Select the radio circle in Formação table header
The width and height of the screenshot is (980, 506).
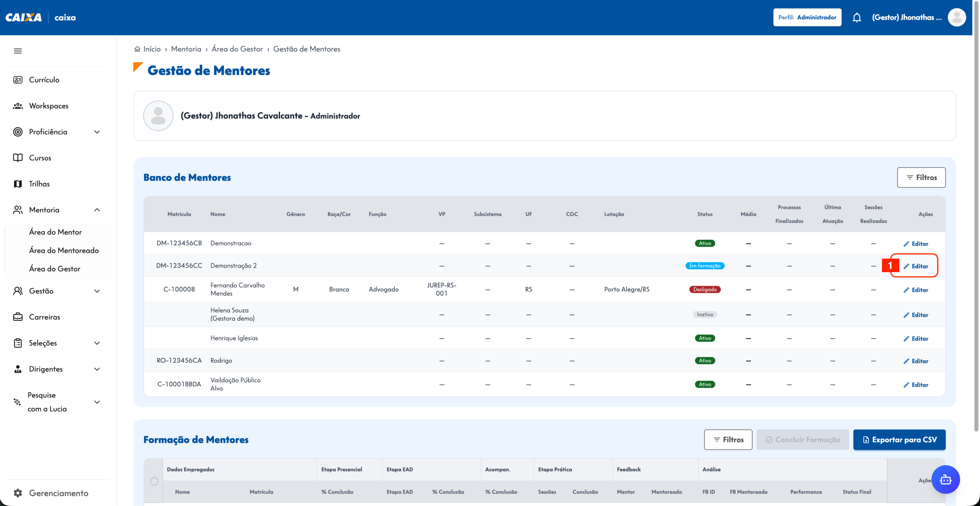coord(154,481)
